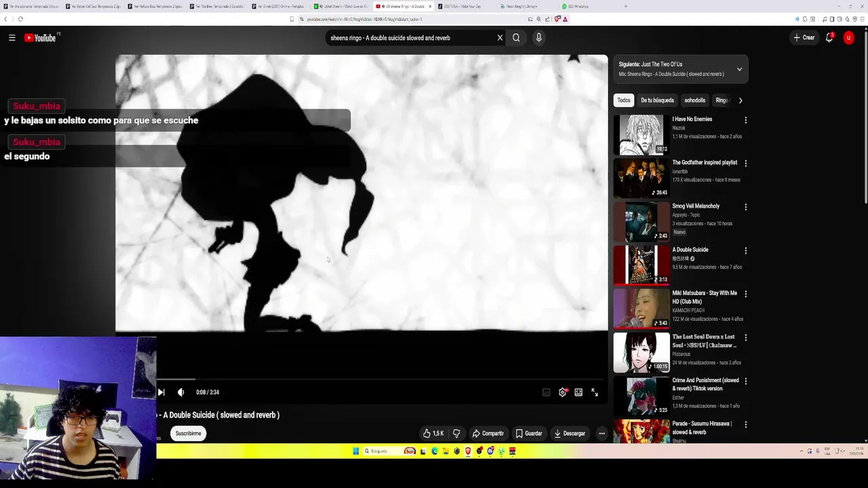Open The Godfather inspired playlist thumbnail

pos(642,178)
